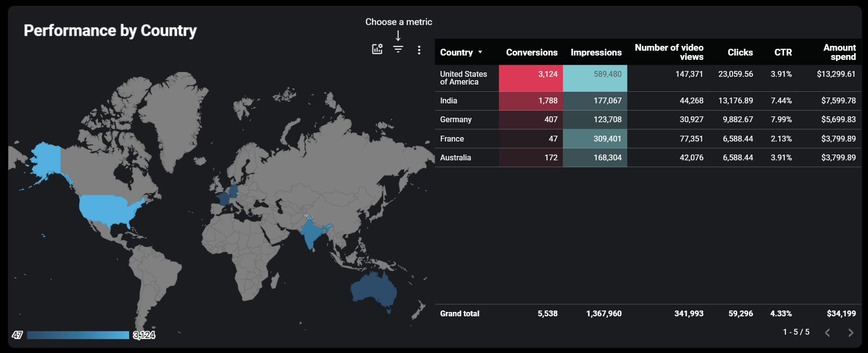Image resolution: width=868 pixels, height=353 pixels.
Task: Click the 123,708 impressions cell
Action: click(595, 119)
